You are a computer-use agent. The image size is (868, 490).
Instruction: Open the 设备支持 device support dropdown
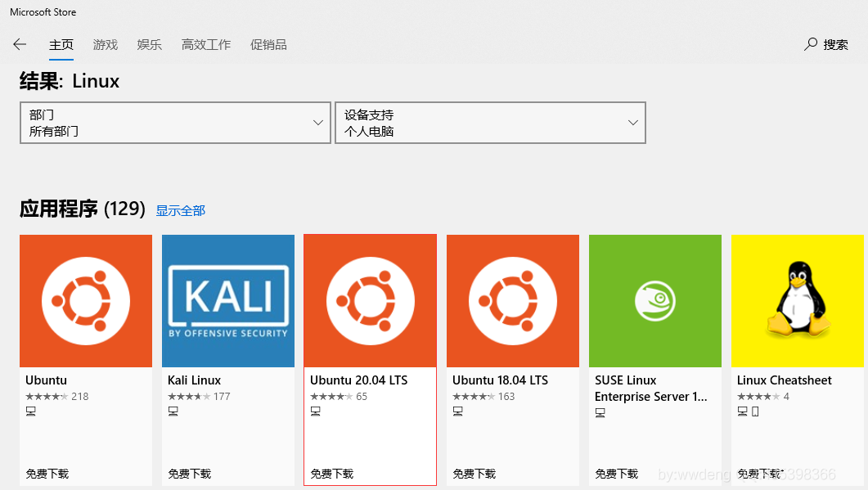point(489,123)
